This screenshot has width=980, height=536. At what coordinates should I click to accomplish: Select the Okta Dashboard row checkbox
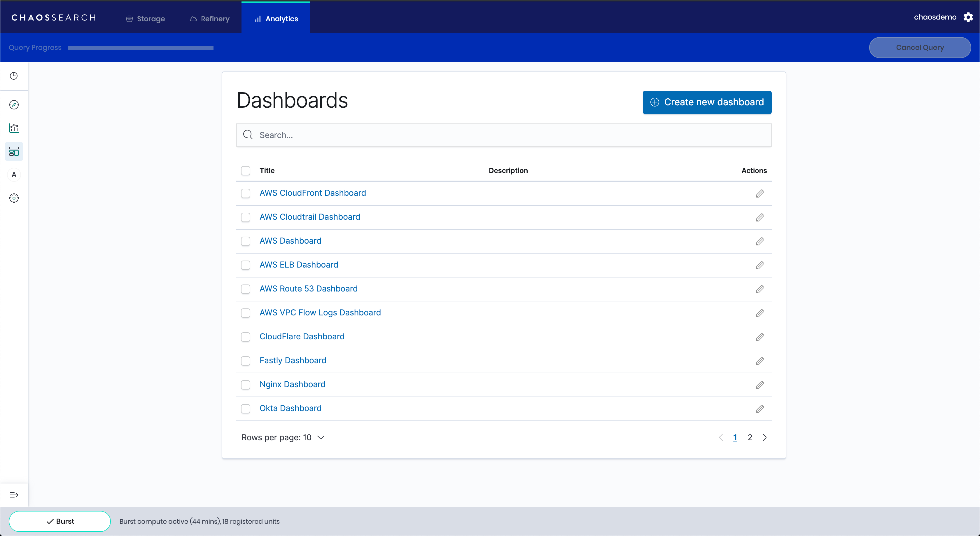point(245,408)
